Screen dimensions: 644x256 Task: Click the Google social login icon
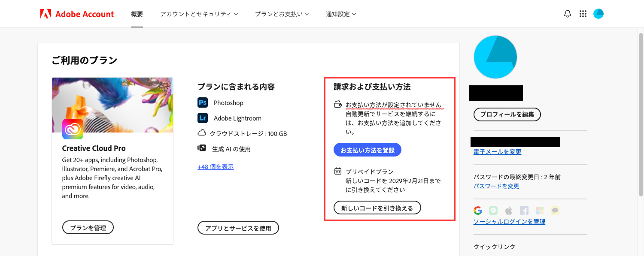tap(478, 211)
